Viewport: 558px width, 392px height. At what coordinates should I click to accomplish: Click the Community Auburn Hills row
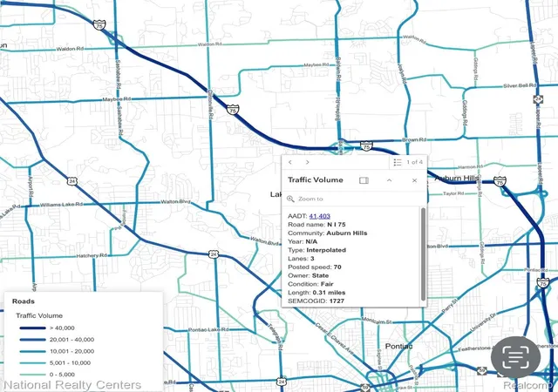[x=328, y=233]
